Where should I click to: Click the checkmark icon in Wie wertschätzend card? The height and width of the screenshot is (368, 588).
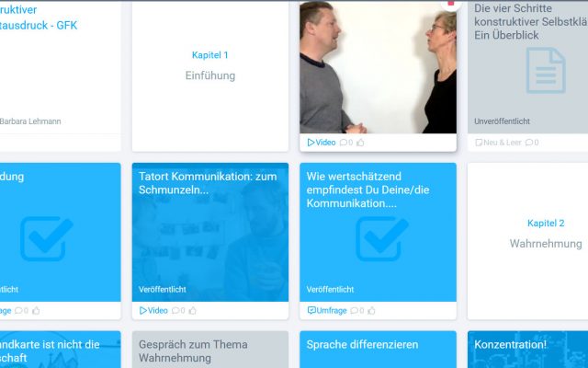[x=382, y=238]
